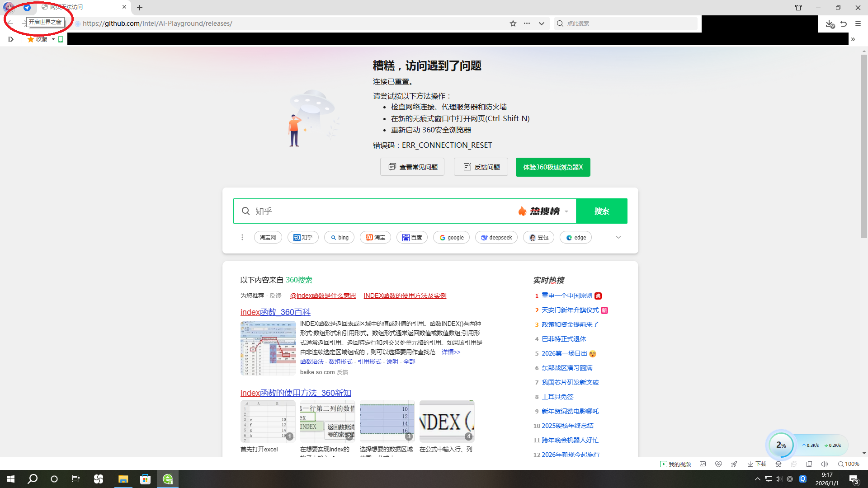Expand the dropdown arrow next to 收藏

(x=53, y=39)
